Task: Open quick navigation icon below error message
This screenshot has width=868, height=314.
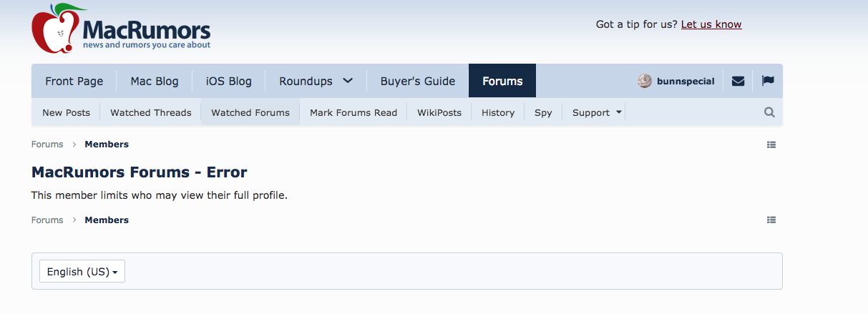Action: (x=771, y=220)
